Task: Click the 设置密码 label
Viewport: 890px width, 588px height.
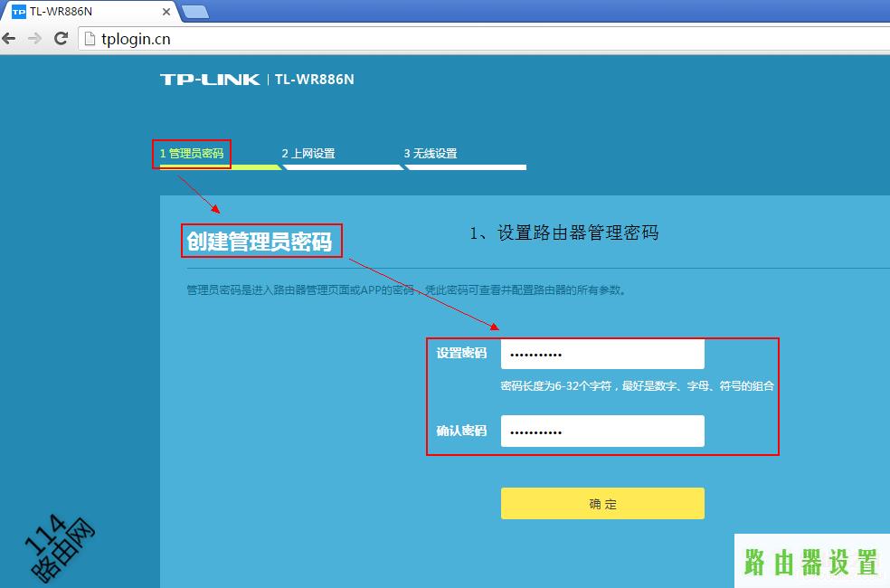Action: 461,353
